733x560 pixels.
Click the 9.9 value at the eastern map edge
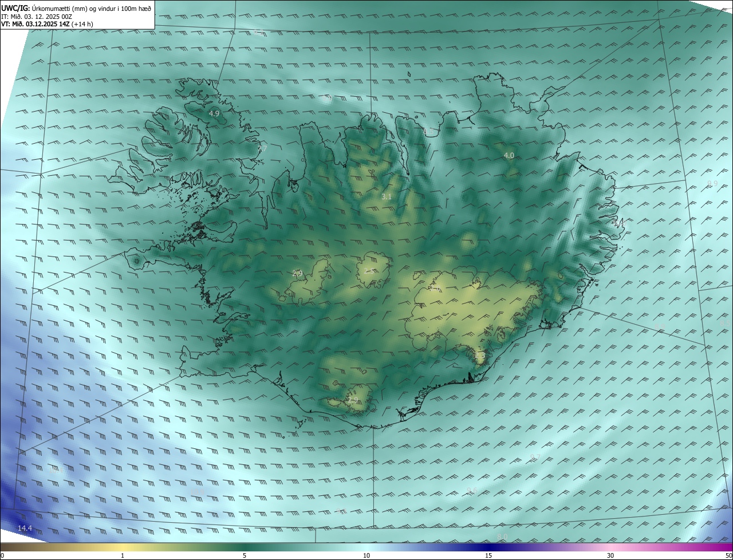pos(712,183)
